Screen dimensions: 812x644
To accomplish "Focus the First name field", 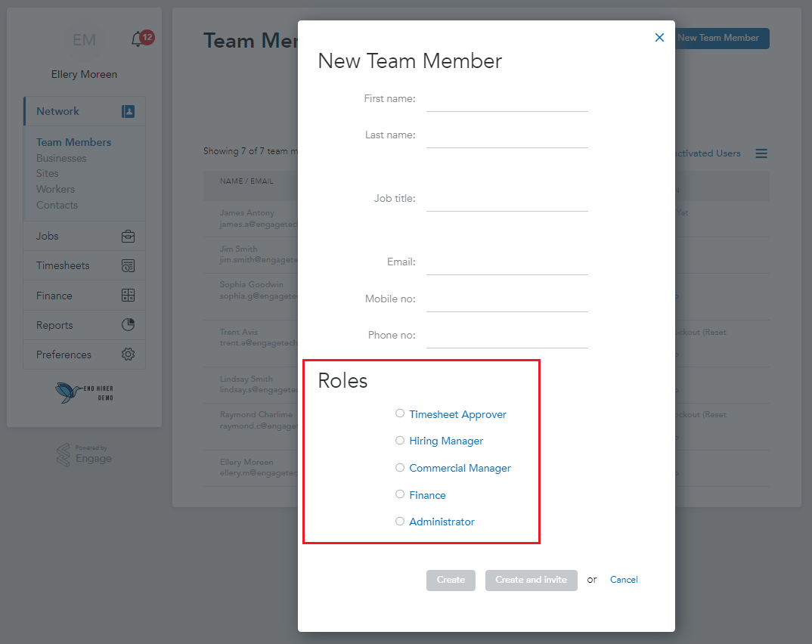I will tap(507, 101).
